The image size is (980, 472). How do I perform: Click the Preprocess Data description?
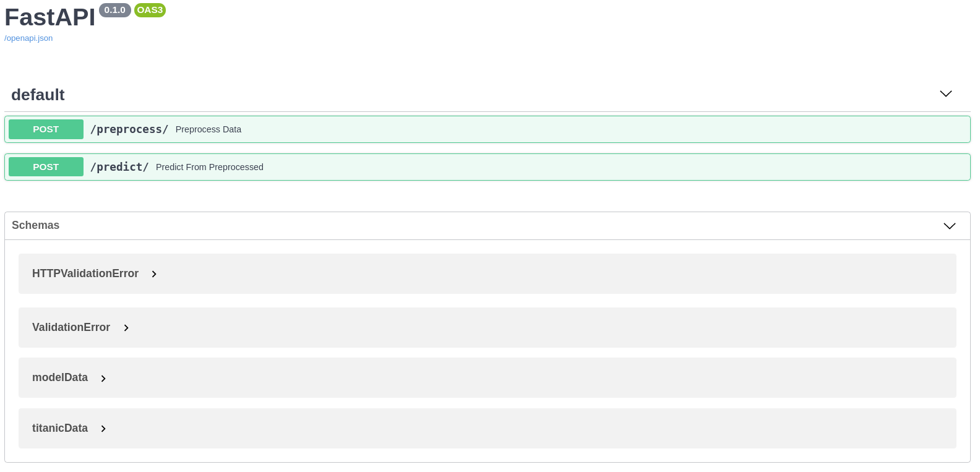point(208,129)
